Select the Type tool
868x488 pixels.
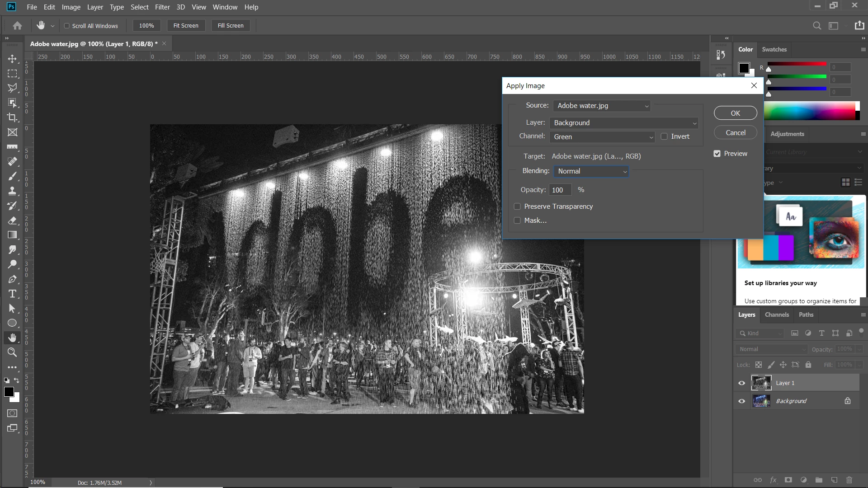[x=12, y=294]
